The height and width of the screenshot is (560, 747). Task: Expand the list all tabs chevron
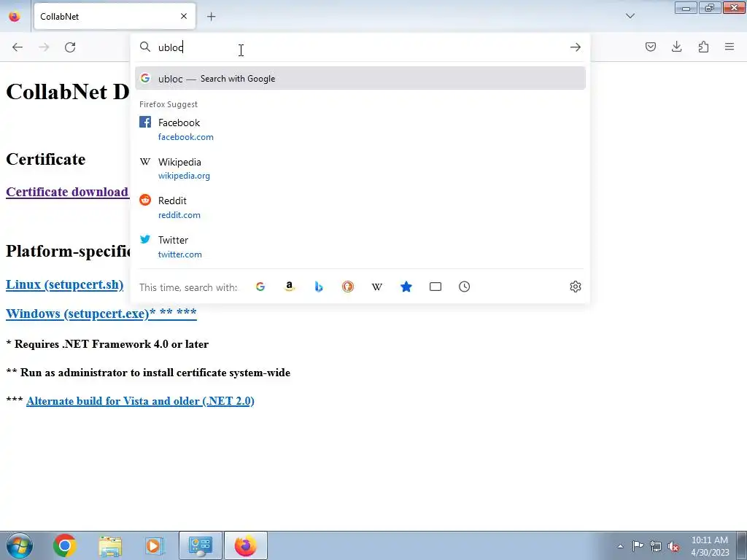(x=630, y=16)
